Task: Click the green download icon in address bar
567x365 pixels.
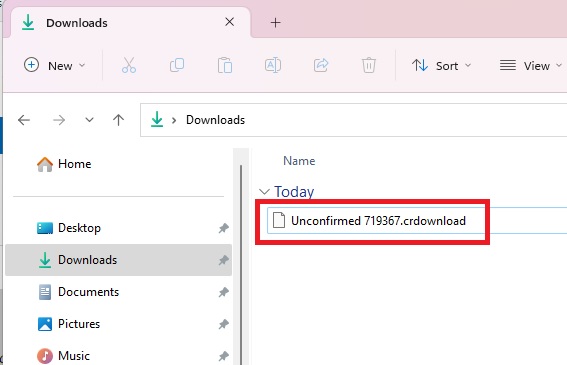Action: click(157, 119)
